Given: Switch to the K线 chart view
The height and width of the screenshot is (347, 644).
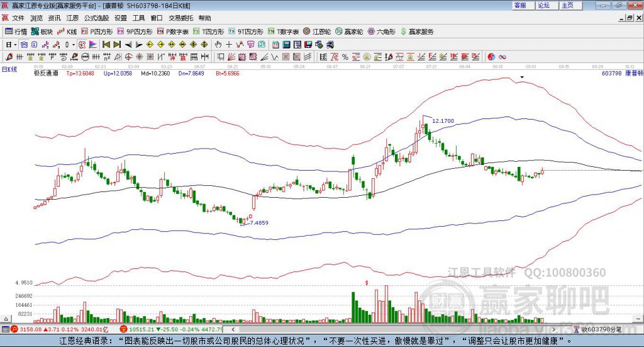Looking at the screenshot, I should (67, 31).
